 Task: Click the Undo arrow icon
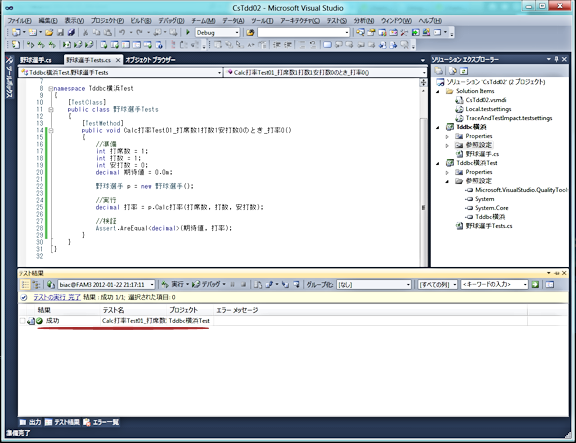(x=122, y=32)
